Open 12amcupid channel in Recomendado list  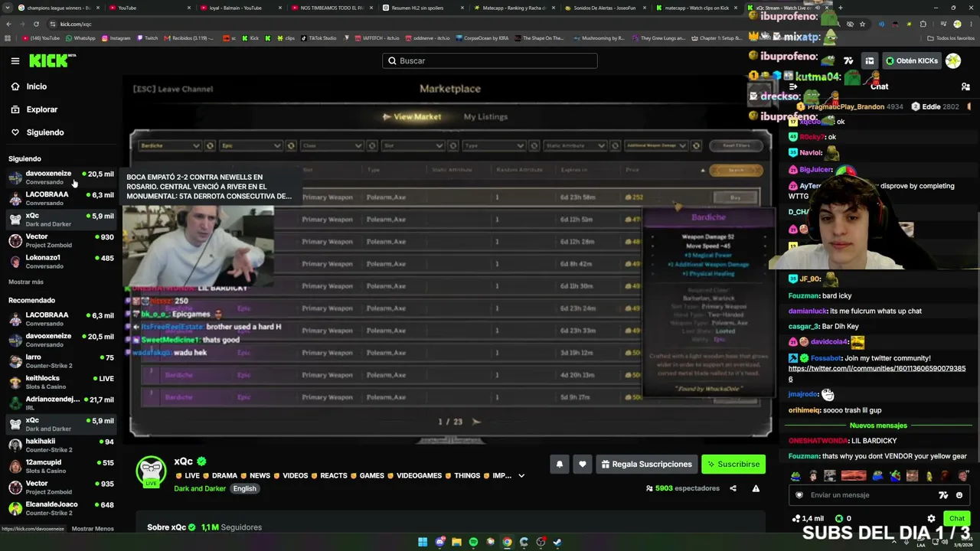[x=61, y=466]
